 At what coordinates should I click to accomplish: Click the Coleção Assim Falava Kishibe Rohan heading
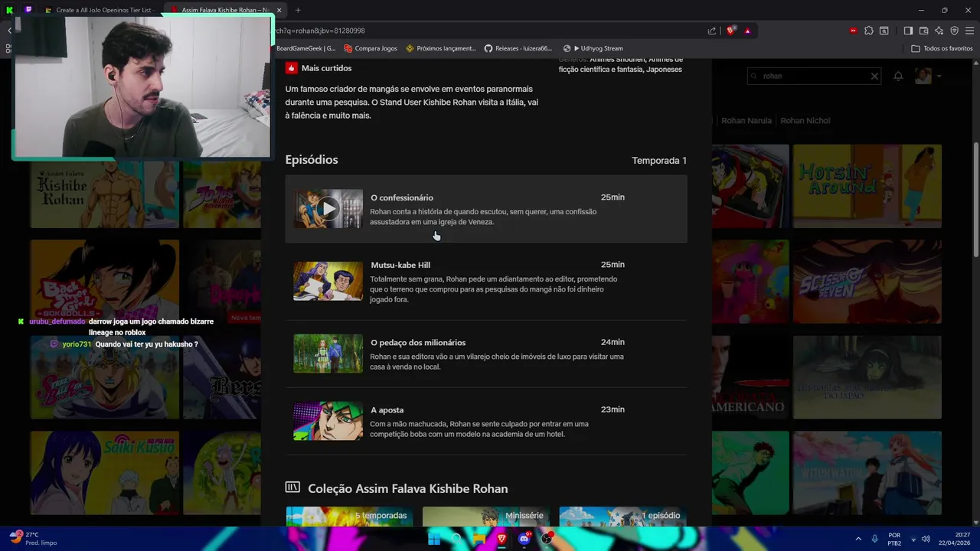click(x=407, y=488)
